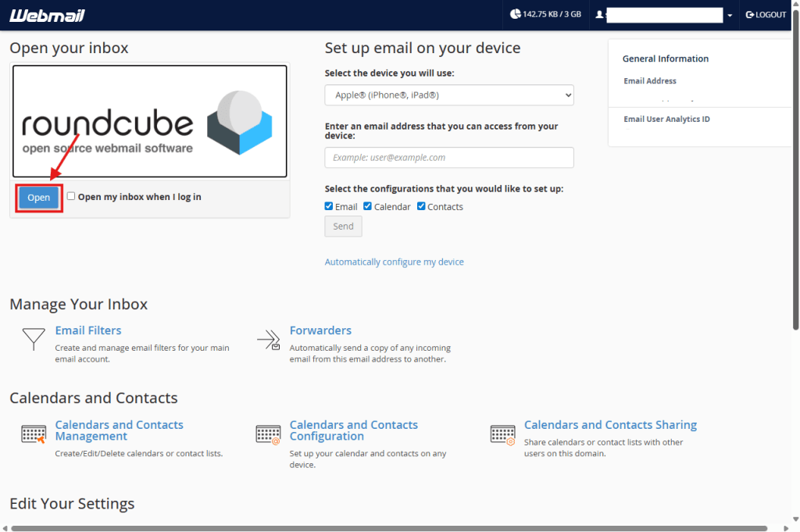The image size is (800, 532).
Task: Click the email address input field
Action: click(449, 157)
